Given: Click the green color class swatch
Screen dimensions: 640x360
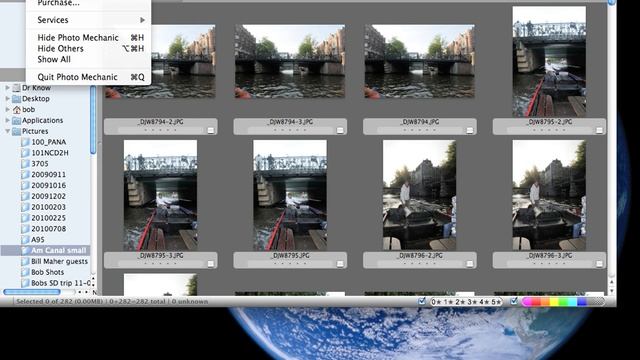Looking at the screenshot, I should [x=563, y=302].
